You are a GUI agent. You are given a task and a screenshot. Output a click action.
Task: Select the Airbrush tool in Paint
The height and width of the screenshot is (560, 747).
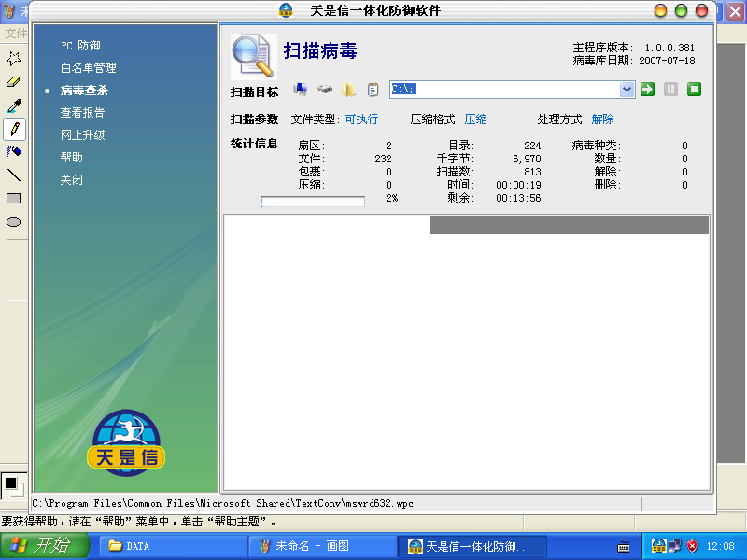[x=14, y=152]
